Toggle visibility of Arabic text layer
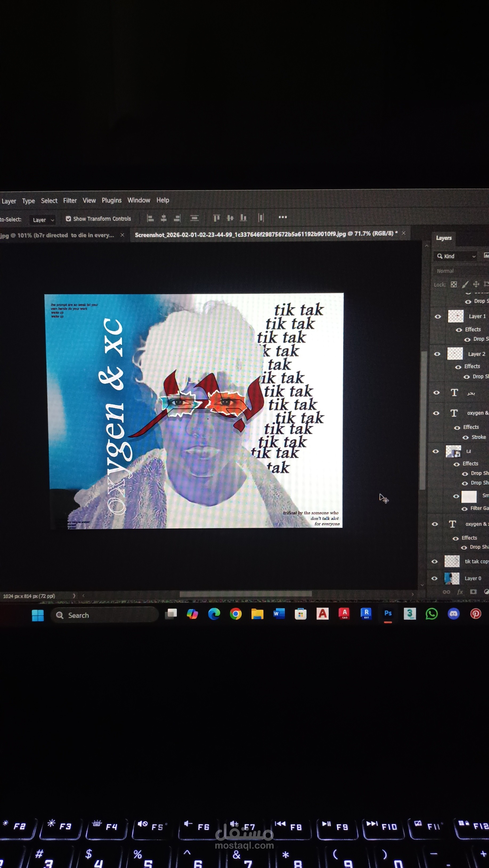 point(437,393)
